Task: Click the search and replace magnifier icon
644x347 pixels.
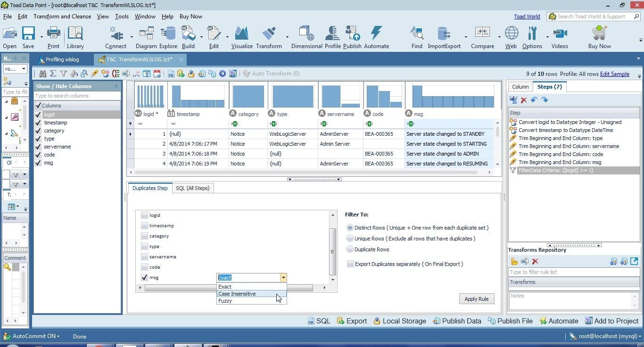Action: (x=84, y=74)
